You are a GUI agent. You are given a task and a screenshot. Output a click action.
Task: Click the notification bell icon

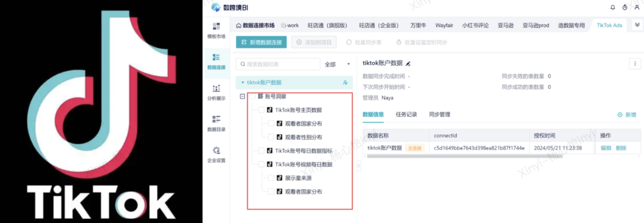[613, 8]
